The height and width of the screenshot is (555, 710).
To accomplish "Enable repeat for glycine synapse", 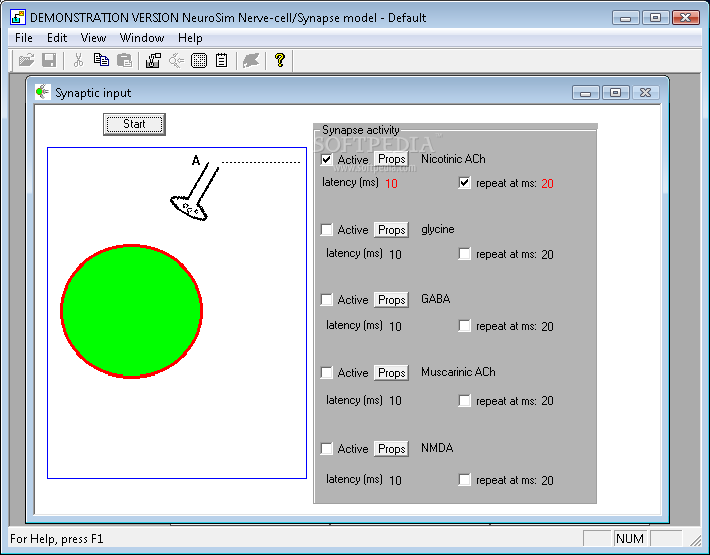I will [465, 254].
